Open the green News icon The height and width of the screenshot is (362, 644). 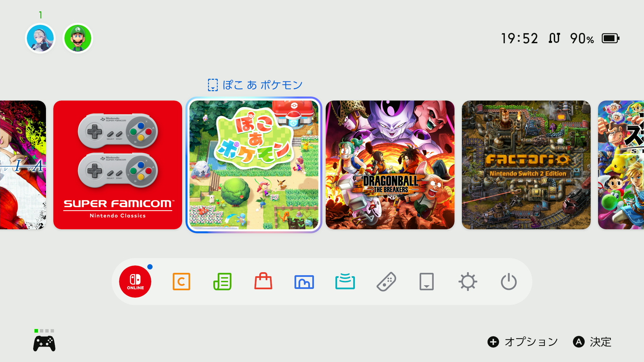(222, 282)
